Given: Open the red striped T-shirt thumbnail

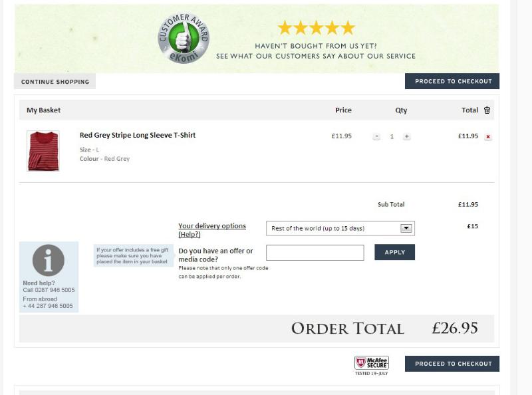Looking at the screenshot, I should click(43, 151).
